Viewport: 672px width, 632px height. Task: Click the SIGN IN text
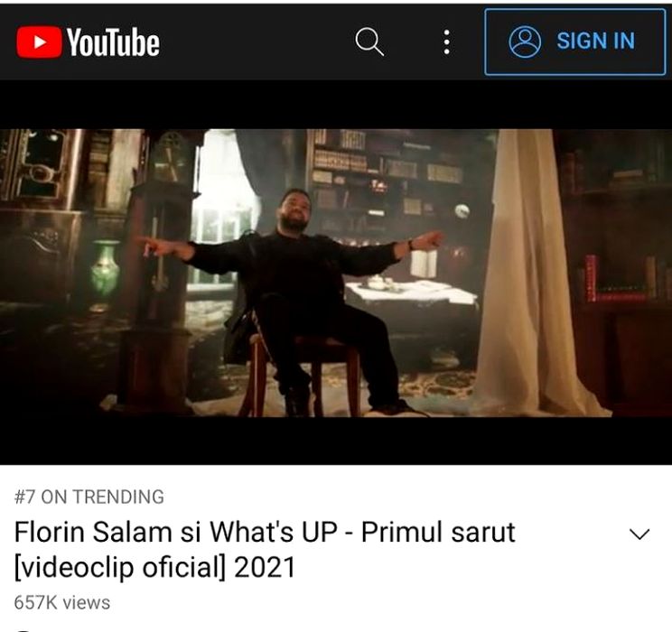596,42
